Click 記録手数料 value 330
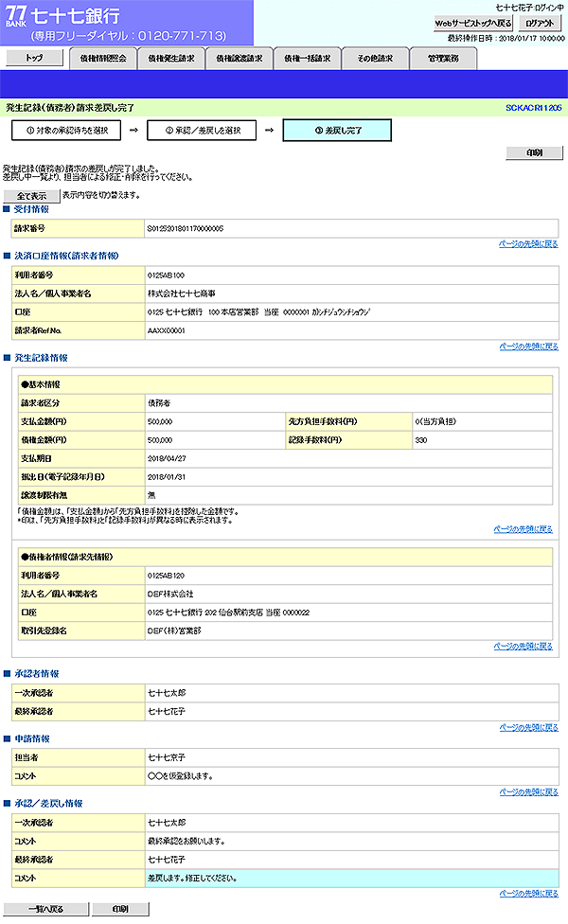The height and width of the screenshot is (924, 568). (421, 440)
